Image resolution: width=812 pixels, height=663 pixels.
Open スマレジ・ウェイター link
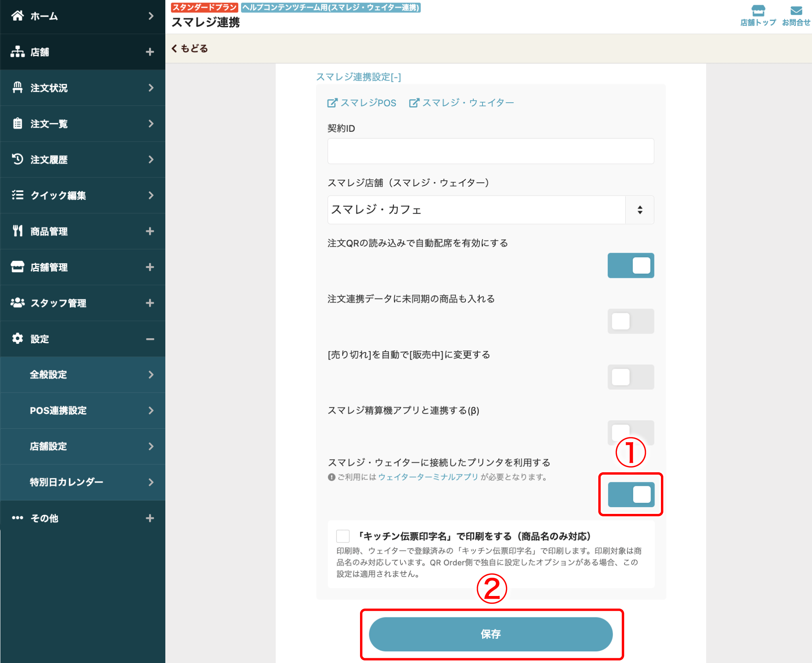462,103
